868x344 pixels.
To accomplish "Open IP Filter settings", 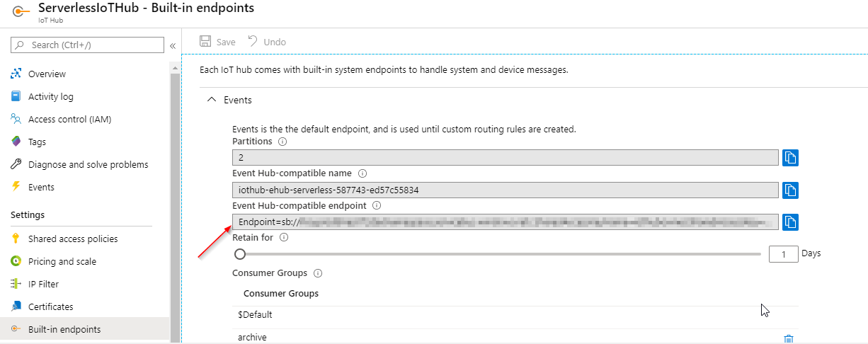I will pos(43,284).
